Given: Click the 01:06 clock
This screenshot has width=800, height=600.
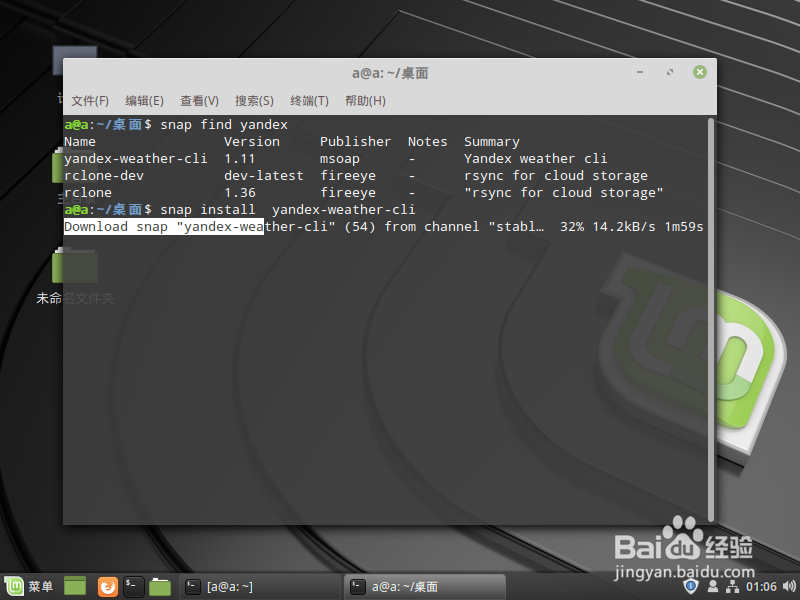Looking at the screenshot, I should pos(761,587).
